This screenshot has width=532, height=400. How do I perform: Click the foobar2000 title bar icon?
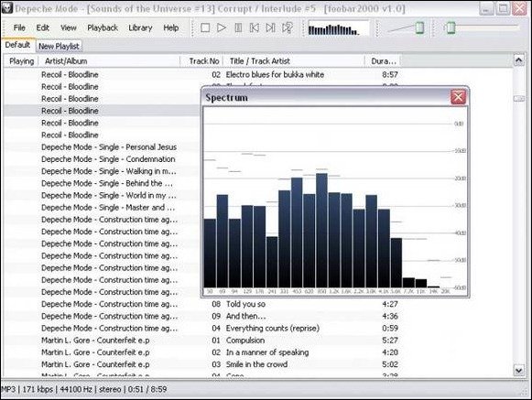tap(6, 8)
